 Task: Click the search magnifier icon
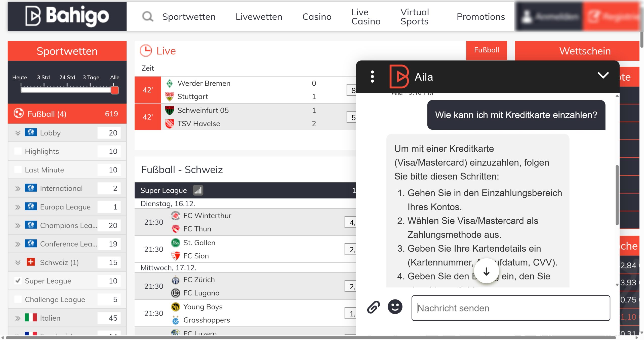pos(148,17)
